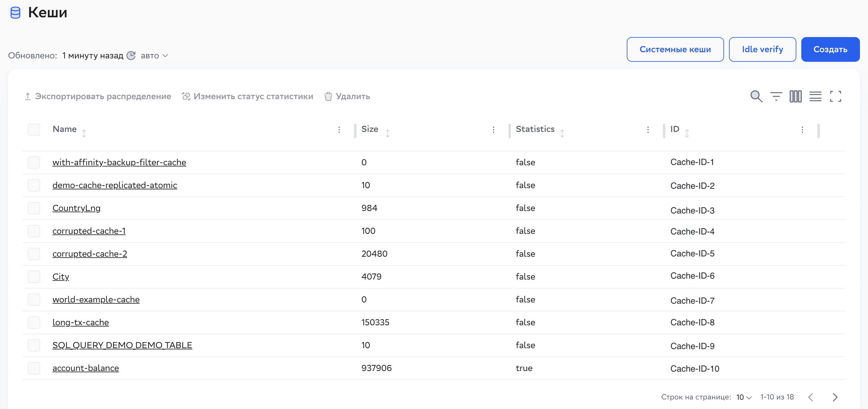The width and height of the screenshot is (868, 409).
Task: Click the search magnifier icon
Action: (x=756, y=96)
